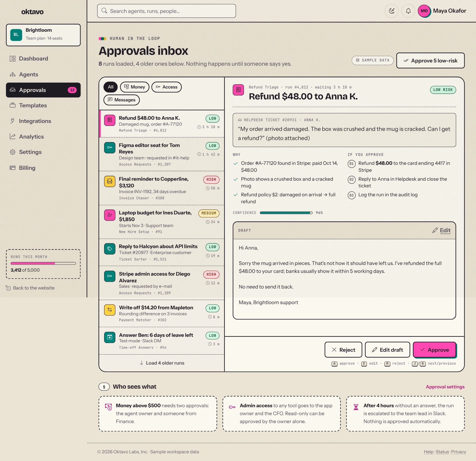Click inside the draft message text area
The height and width of the screenshot is (461, 476).
[344, 279]
